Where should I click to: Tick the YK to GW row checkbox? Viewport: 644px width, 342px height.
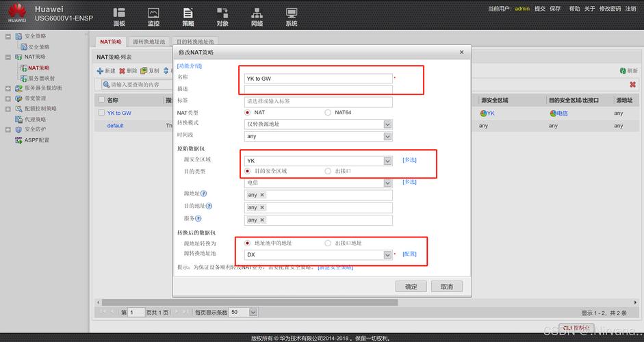pos(101,112)
